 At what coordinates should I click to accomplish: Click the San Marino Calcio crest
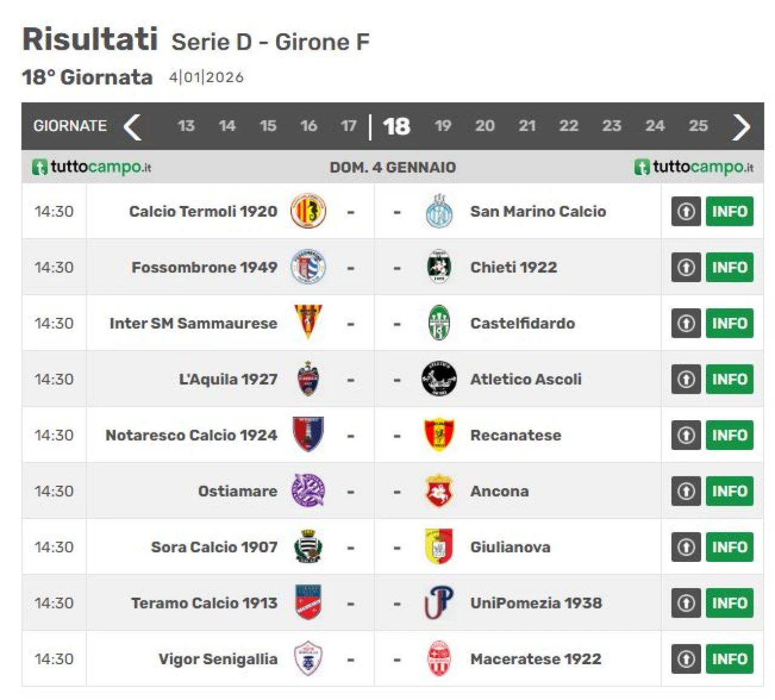439,211
